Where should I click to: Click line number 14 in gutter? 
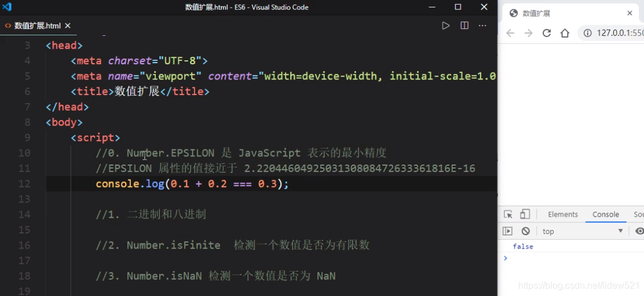click(25, 214)
